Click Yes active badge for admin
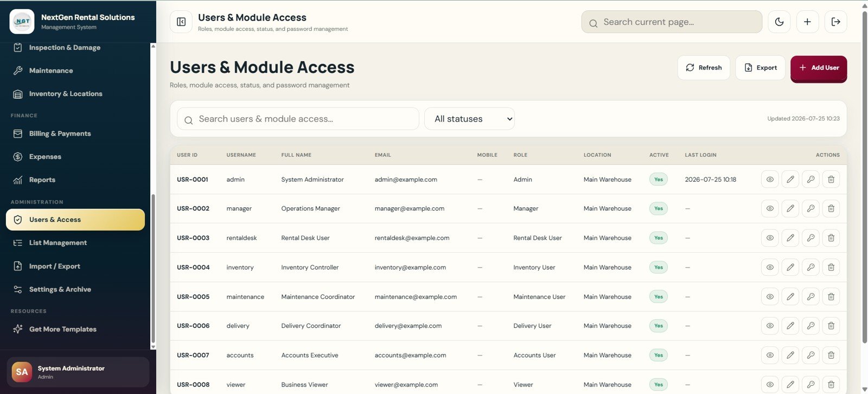 point(659,179)
